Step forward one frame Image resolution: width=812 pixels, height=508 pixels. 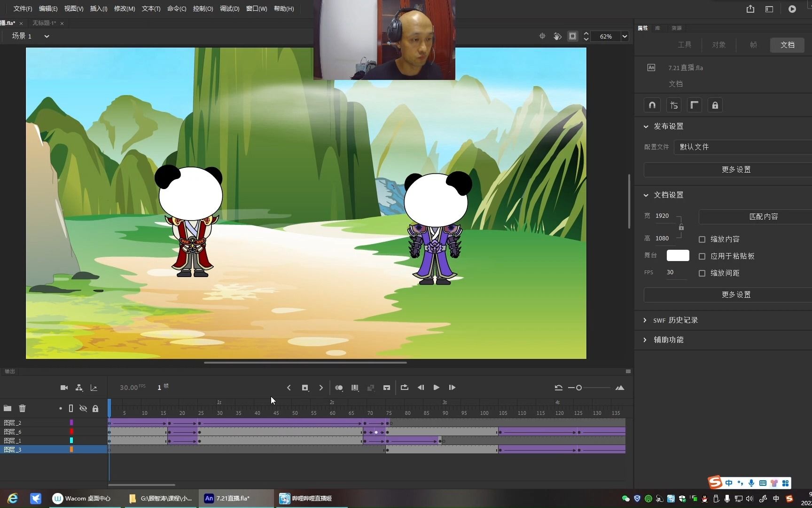pyautogui.click(x=452, y=388)
